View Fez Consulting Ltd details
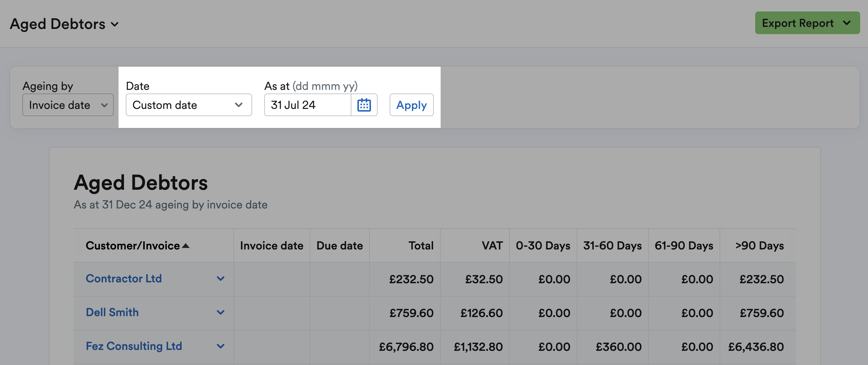This screenshot has height=365, width=868. pyautogui.click(x=133, y=346)
